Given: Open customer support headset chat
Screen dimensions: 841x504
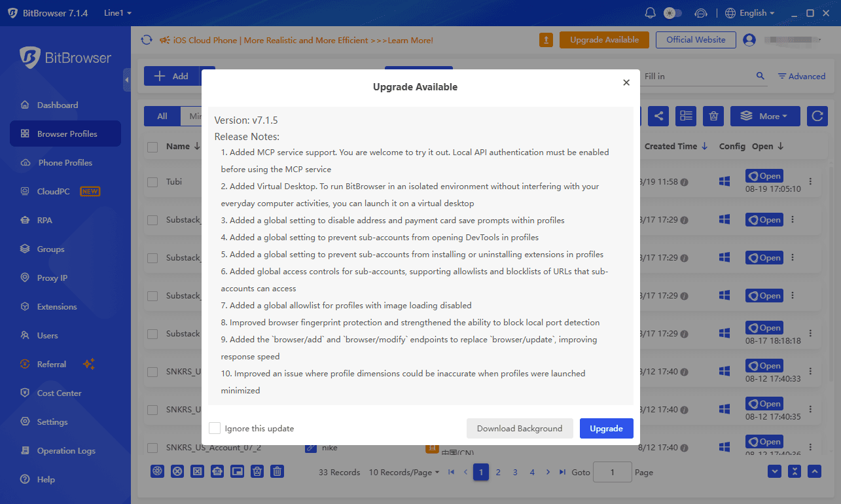Looking at the screenshot, I should point(701,13).
